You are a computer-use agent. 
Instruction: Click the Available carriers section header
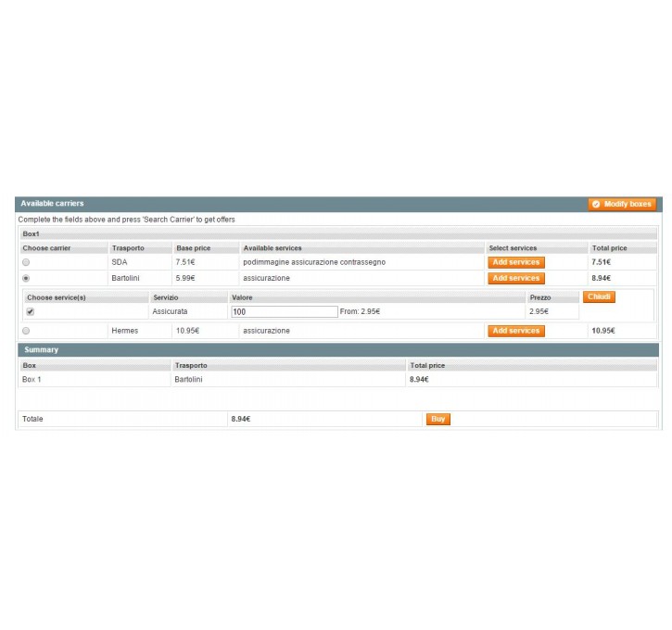(x=52, y=203)
